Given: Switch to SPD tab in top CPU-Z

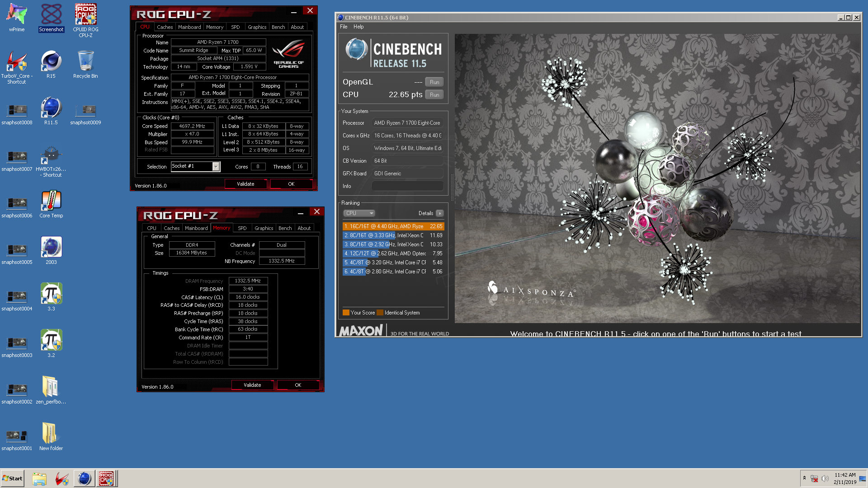Looking at the screenshot, I should pyautogui.click(x=236, y=27).
